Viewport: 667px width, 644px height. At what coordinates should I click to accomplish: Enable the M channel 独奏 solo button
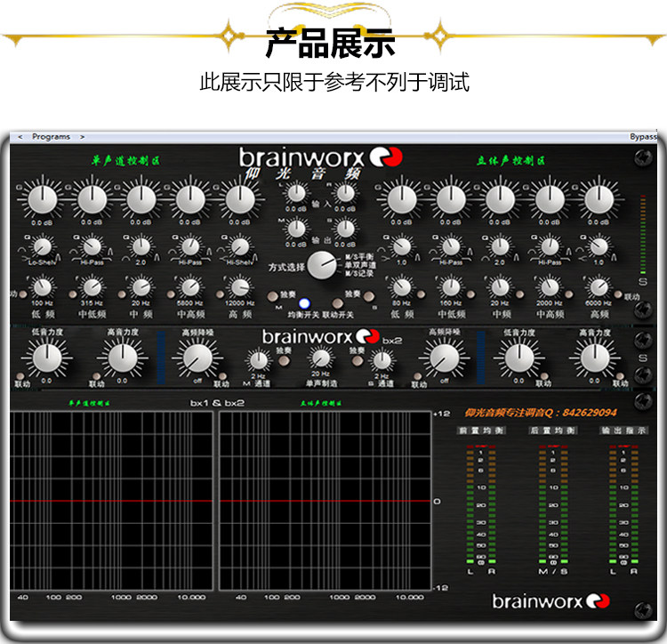272,296
